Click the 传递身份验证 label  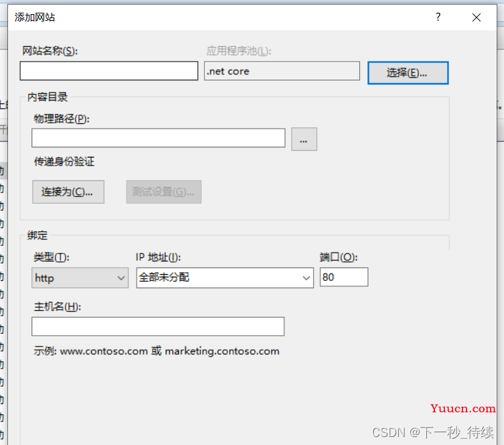click(64, 162)
